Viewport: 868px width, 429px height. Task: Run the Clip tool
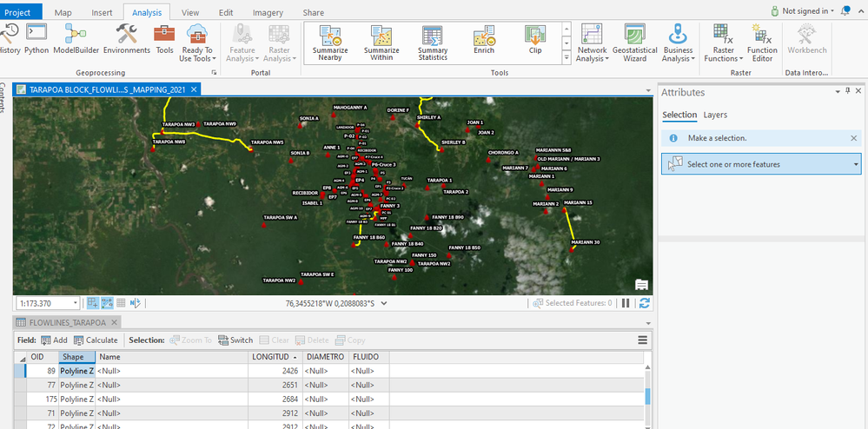tap(535, 39)
